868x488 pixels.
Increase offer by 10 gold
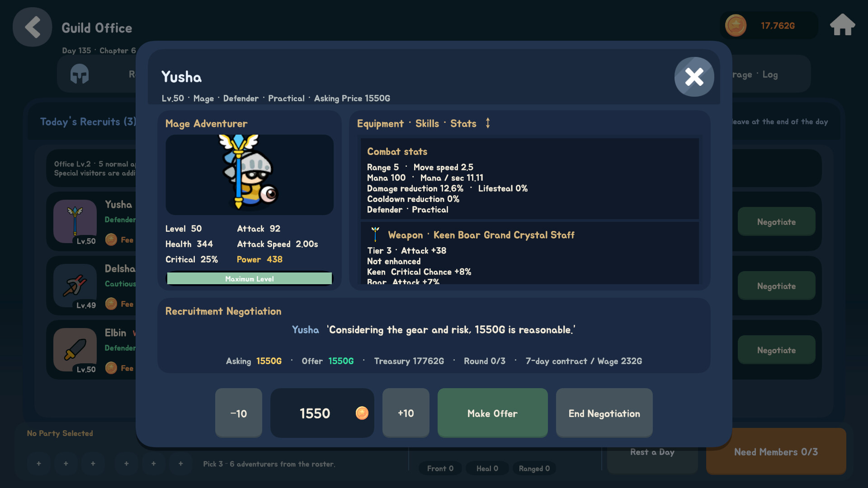click(x=406, y=413)
